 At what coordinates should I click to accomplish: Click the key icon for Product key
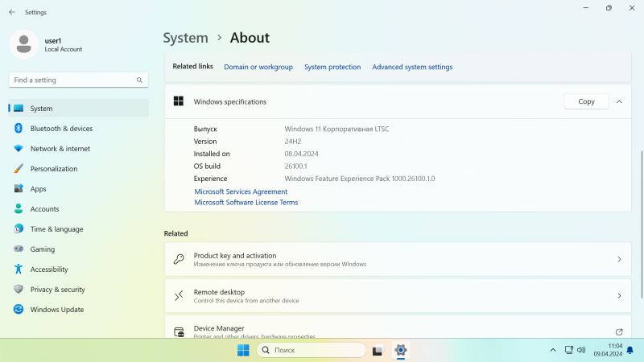(179, 259)
